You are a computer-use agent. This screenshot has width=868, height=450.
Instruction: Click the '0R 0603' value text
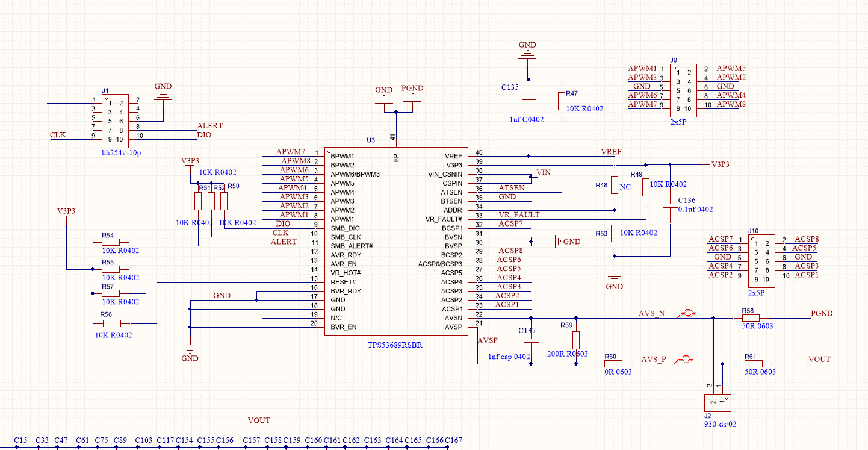coord(618,372)
